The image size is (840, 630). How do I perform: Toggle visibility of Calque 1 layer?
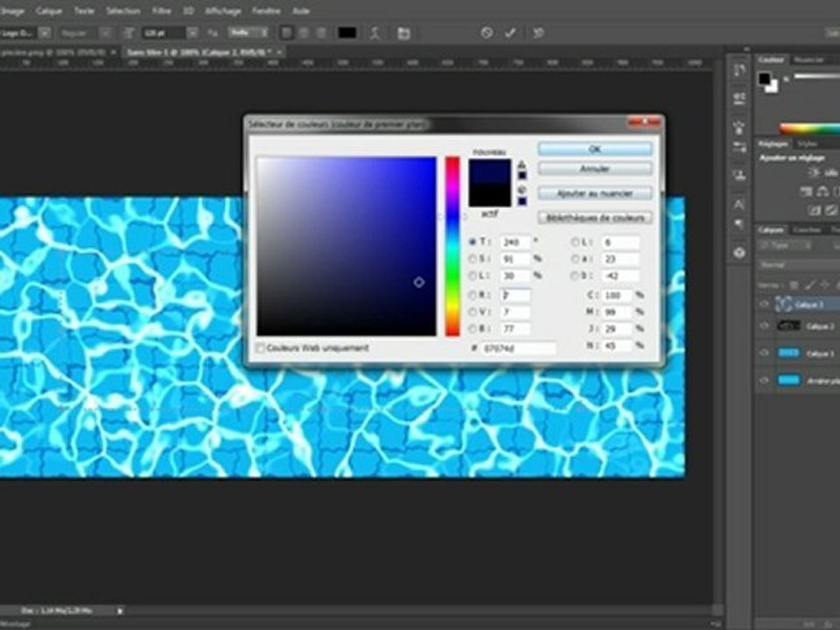click(765, 353)
